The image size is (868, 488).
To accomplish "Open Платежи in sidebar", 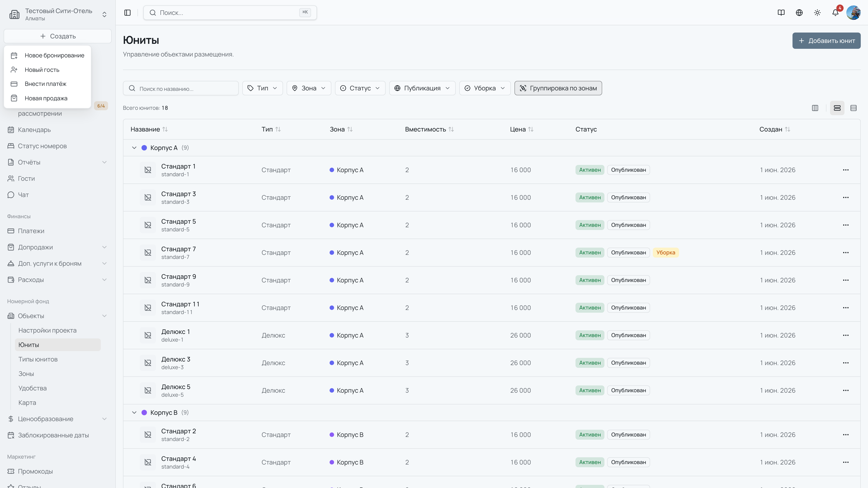I will [58, 231].
